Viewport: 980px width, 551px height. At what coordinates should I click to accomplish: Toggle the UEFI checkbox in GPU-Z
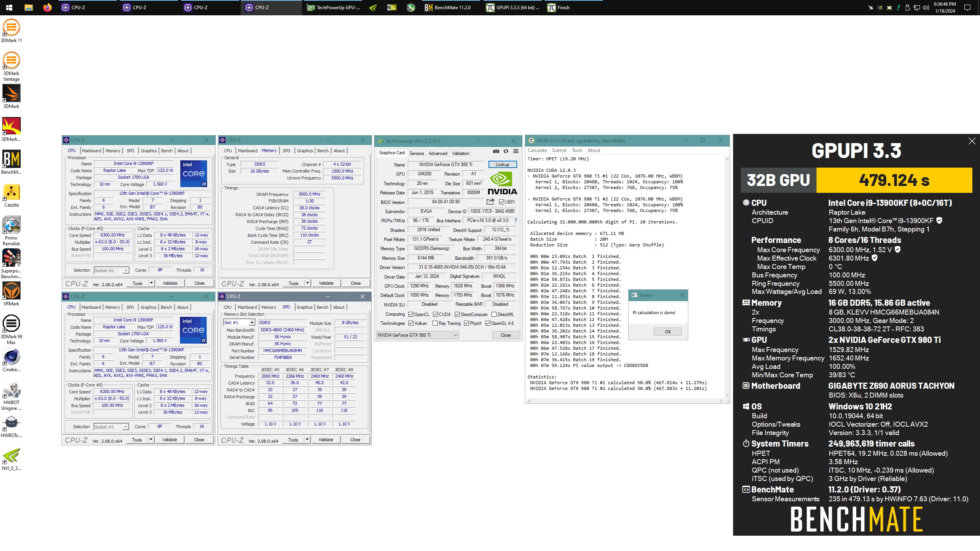(x=501, y=202)
